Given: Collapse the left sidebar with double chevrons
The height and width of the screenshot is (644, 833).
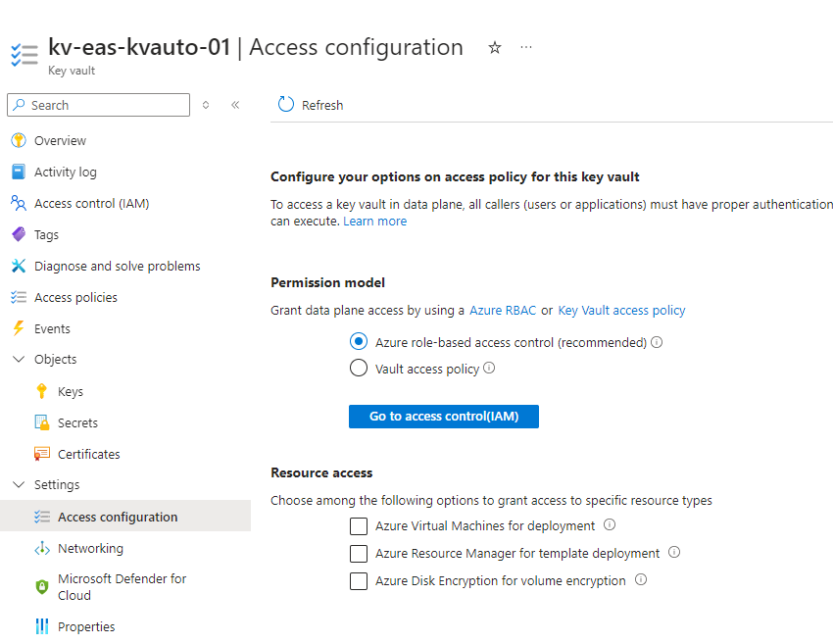Looking at the screenshot, I should point(235,105).
